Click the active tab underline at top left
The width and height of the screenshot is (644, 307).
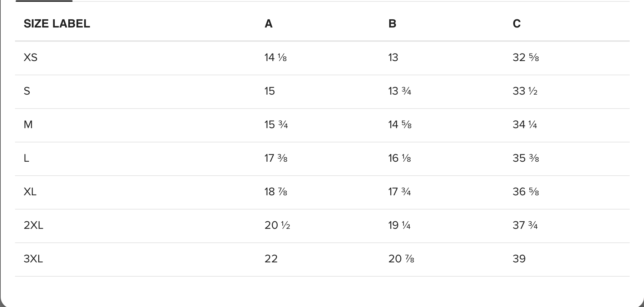coord(44,1)
